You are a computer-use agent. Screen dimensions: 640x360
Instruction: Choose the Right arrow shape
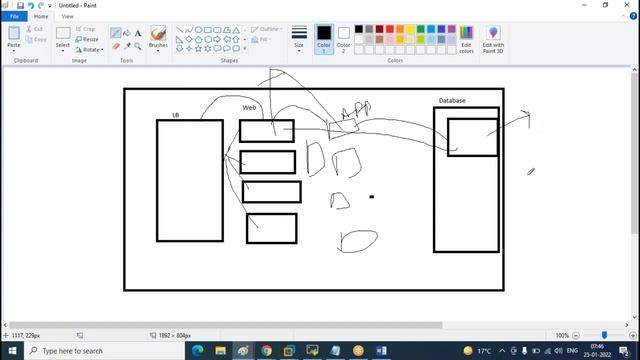[x=217, y=40]
